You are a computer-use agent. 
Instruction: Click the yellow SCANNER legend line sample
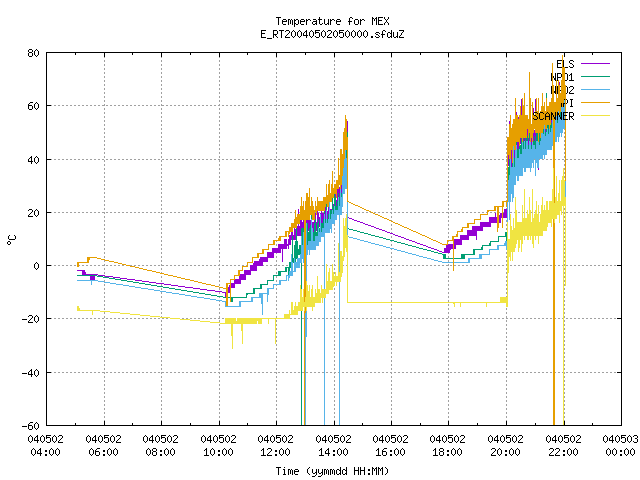pyautogui.click(x=595, y=116)
